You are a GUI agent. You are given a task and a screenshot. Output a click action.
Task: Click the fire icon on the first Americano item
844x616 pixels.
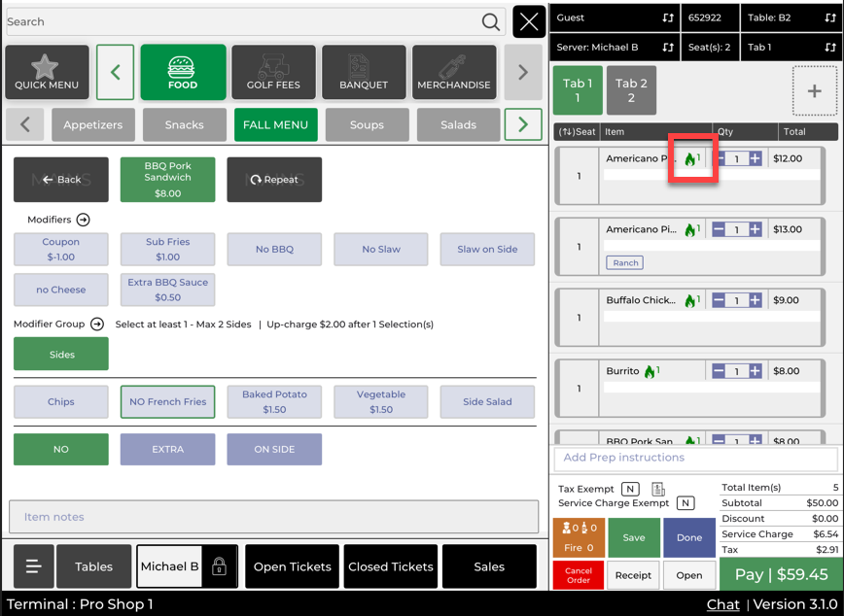[x=691, y=159]
